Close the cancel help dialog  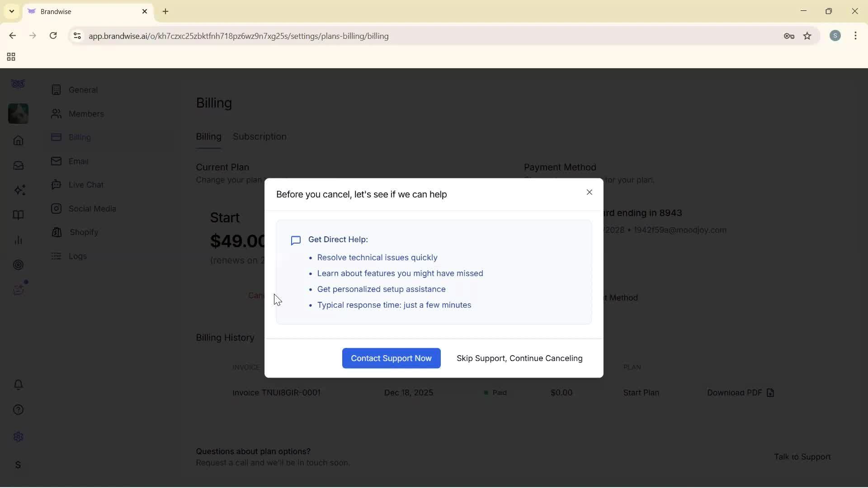[589, 192]
